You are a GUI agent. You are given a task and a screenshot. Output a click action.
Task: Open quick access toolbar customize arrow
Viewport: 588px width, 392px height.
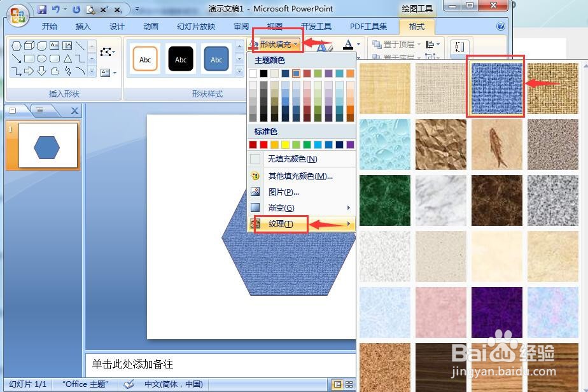click(137, 9)
